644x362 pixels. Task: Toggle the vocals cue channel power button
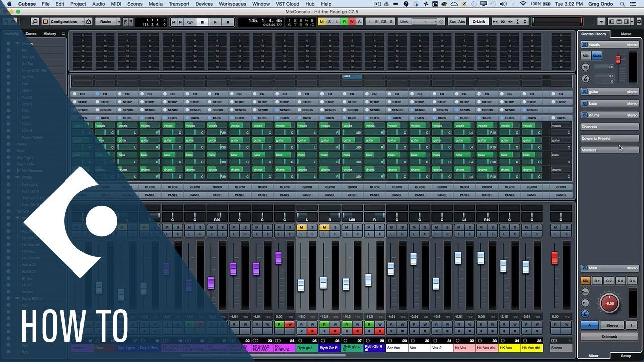click(585, 44)
